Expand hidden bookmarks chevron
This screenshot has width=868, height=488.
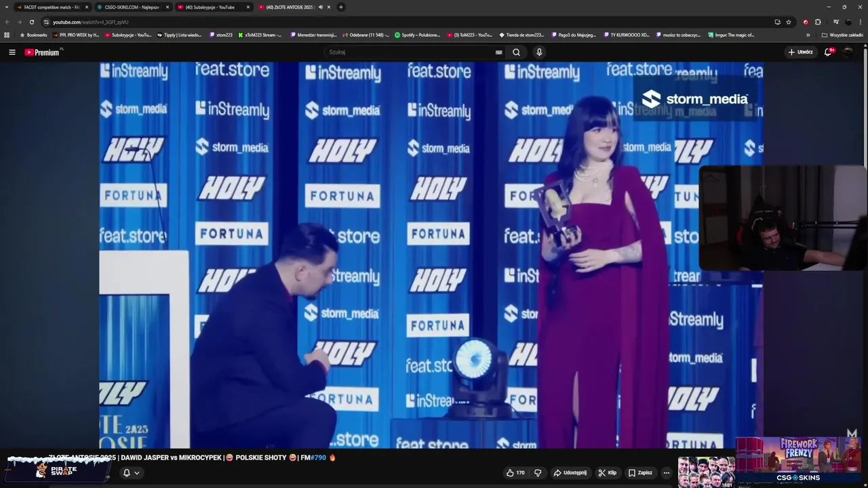[x=808, y=35]
